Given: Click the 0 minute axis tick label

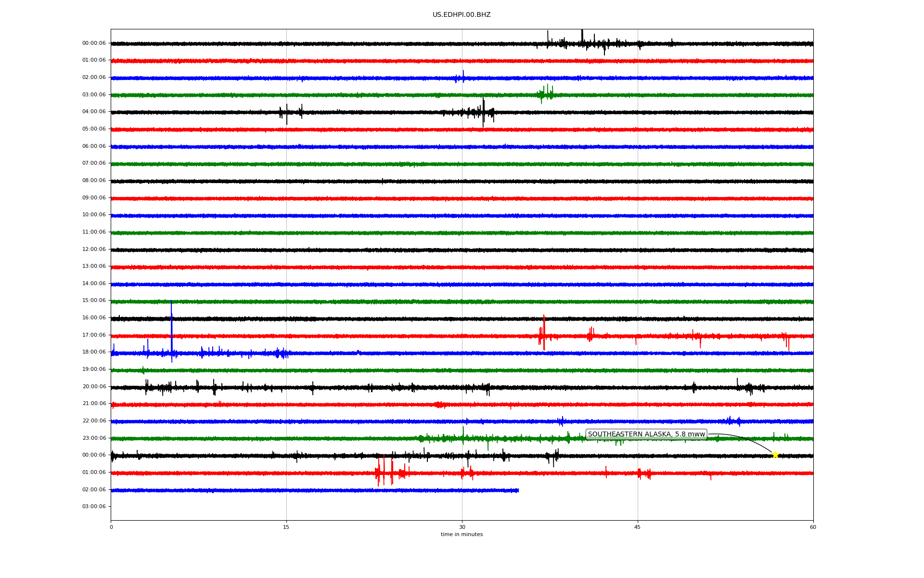Looking at the screenshot, I should click(111, 527).
